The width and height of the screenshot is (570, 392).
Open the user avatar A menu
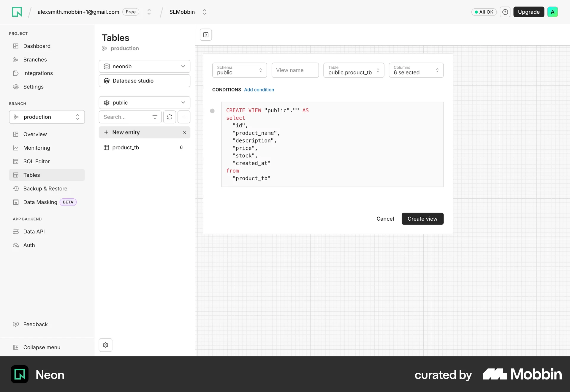(x=552, y=12)
